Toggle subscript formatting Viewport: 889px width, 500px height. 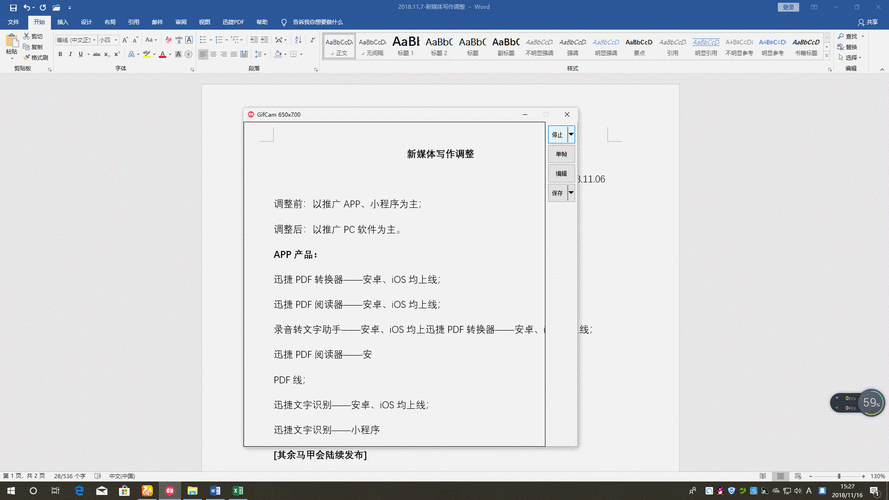pos(107,54)
